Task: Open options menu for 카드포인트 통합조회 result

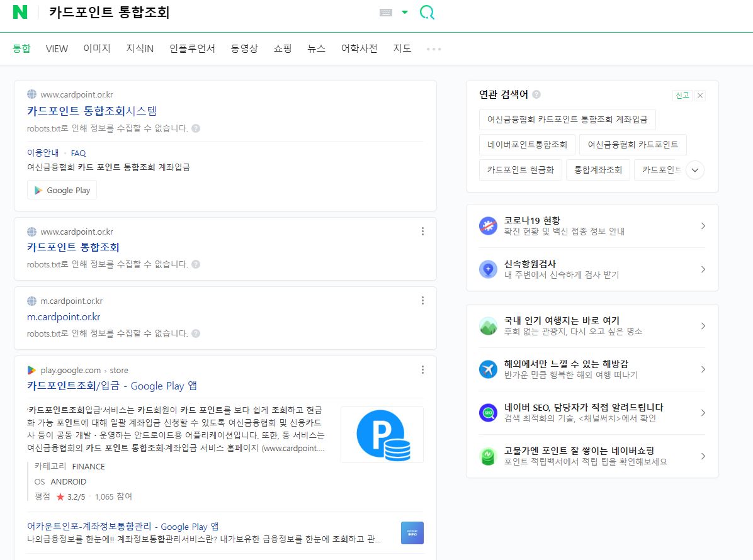Action: tap(422, 232)
